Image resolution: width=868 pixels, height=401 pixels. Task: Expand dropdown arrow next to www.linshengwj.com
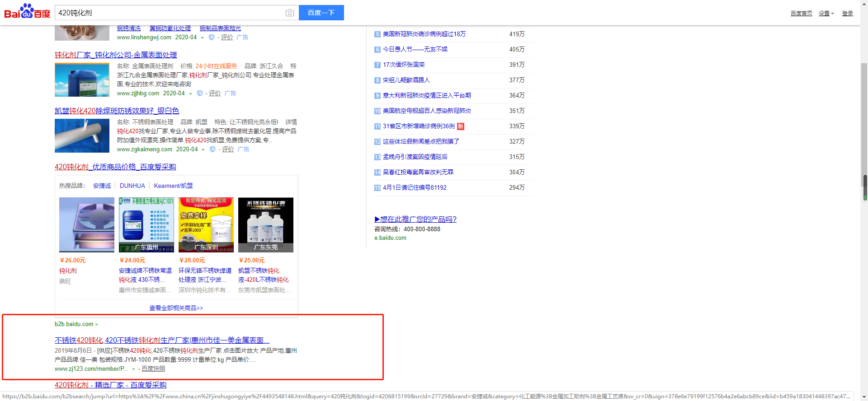pyautogui.click(x=202, y=37)
